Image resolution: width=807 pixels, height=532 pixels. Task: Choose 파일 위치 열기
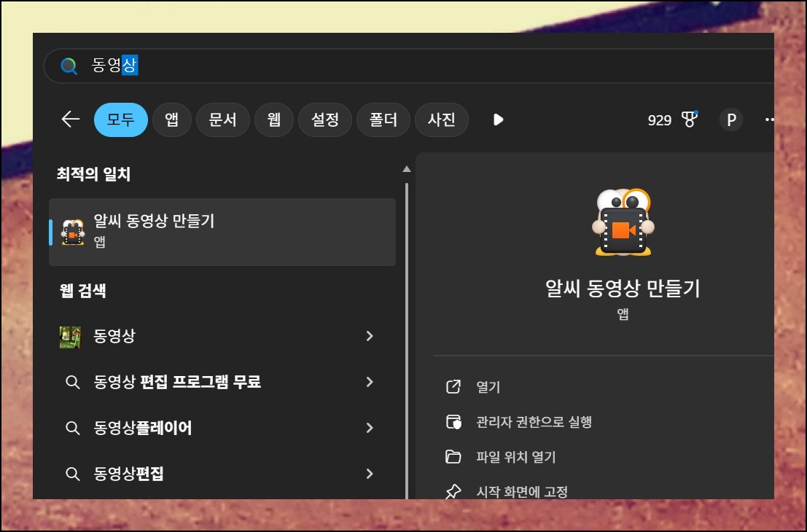[x=515, y=457]
